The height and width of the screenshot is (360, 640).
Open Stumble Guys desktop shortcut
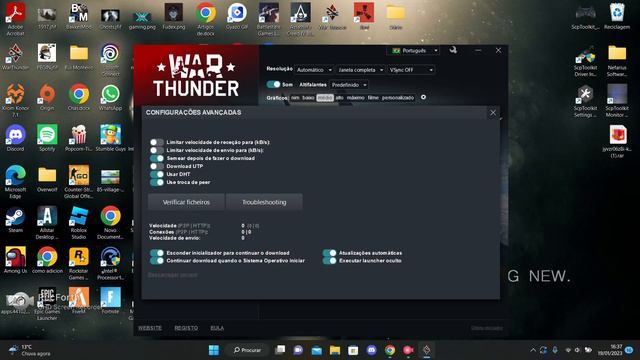point(110,139)
